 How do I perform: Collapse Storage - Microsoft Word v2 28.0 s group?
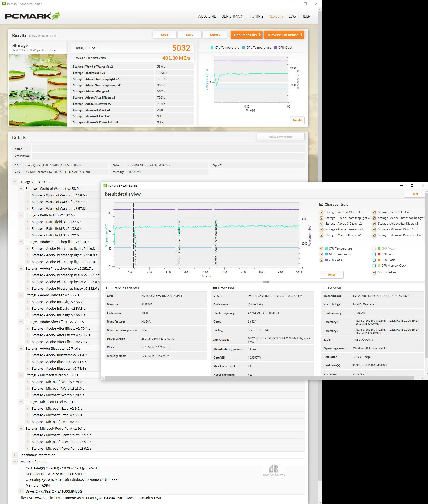pyautogui.click(x=21, y=375)
